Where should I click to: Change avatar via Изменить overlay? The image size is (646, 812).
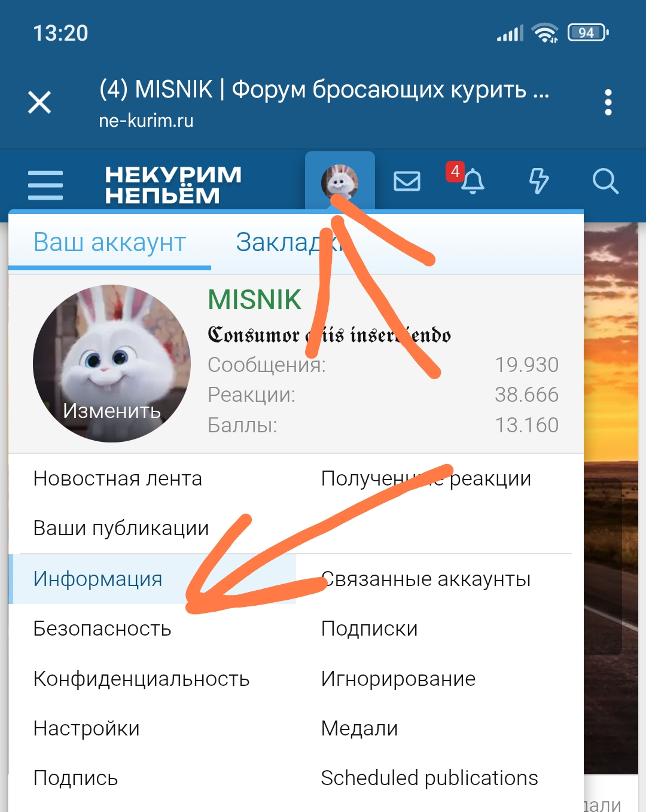[x=112, y=410]
